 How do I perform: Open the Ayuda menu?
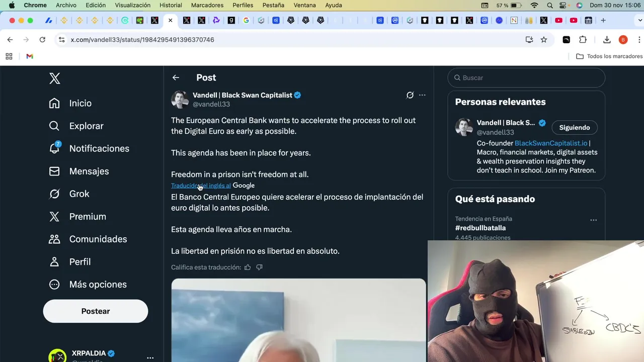tap(334, 5)
